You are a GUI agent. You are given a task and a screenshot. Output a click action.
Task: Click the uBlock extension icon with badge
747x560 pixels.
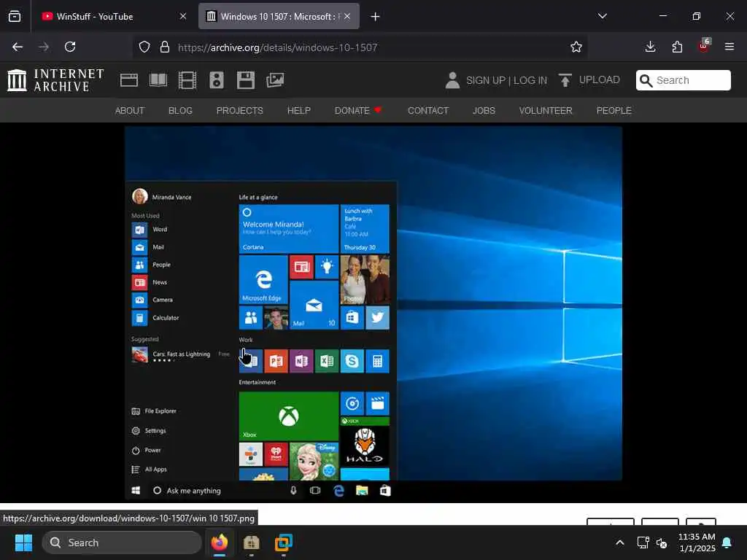click(704, 46)
